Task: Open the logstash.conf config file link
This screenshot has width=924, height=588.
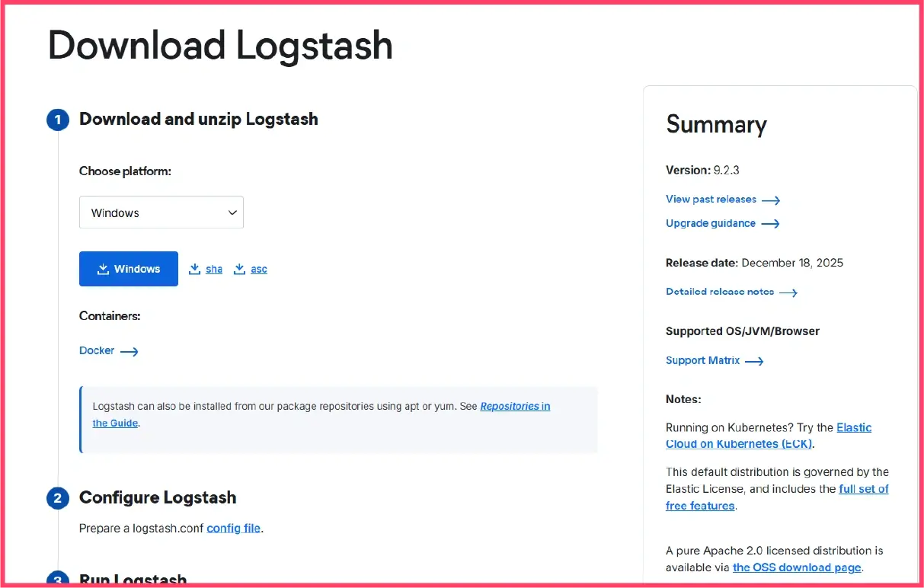Action: (x=233, y=528)
